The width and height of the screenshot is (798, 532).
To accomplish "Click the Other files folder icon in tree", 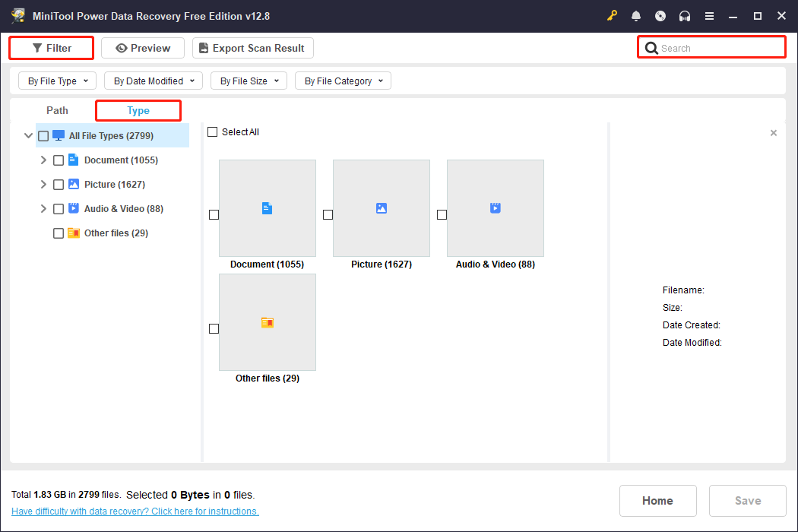I will coord(73,233).
